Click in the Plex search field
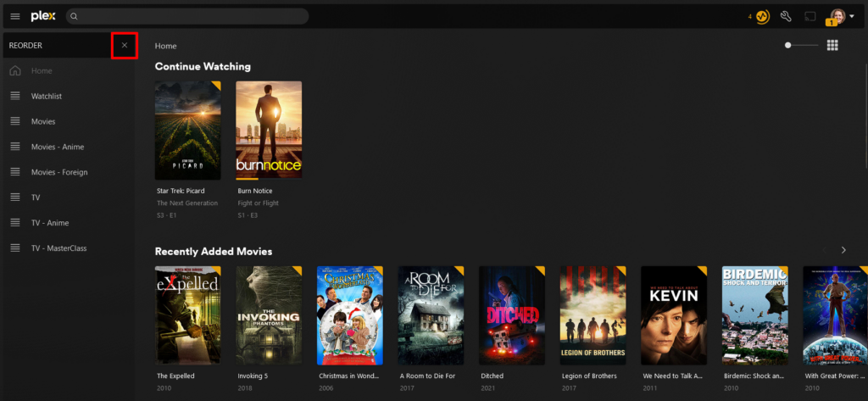Image resolution: width=868 pixels, height=401 pixels. point(187,16)
